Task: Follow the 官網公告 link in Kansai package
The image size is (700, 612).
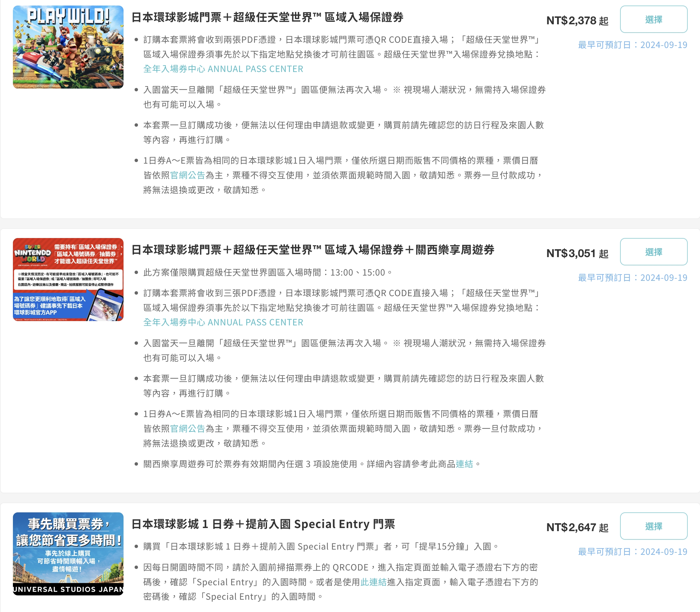Action: coord(187,429)
